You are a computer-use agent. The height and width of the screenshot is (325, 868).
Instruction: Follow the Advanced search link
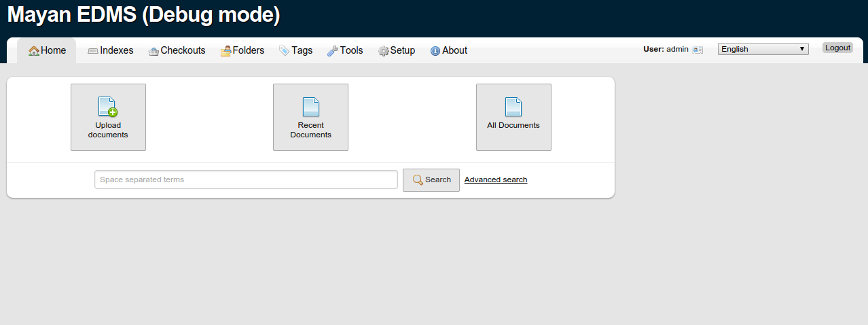tap(496, 179)
